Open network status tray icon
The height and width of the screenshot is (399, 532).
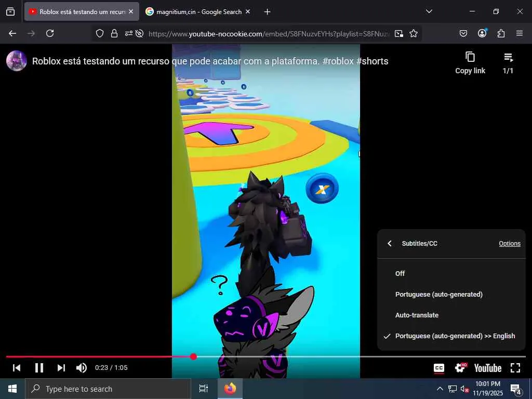(x=453, y=389)
